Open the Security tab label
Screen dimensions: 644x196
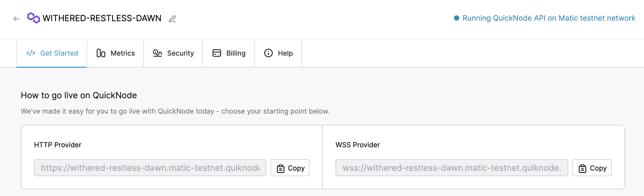coord(180,53)
